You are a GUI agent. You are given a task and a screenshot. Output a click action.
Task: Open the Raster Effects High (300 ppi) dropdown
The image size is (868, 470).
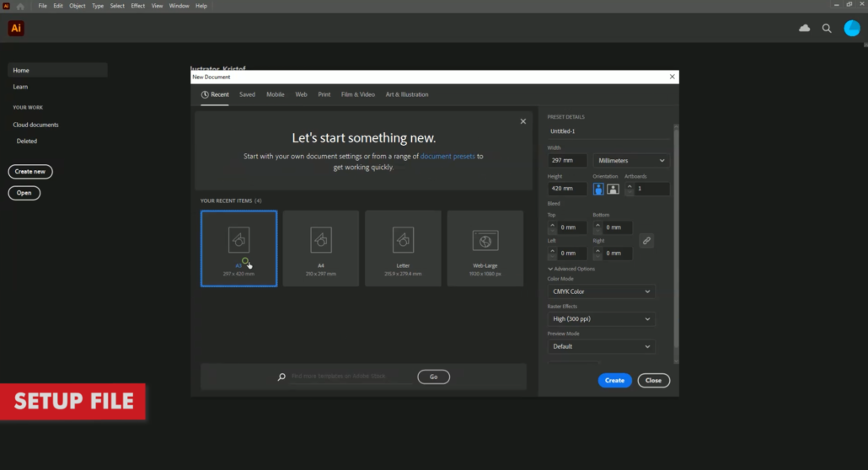click(x=601, y=319)
